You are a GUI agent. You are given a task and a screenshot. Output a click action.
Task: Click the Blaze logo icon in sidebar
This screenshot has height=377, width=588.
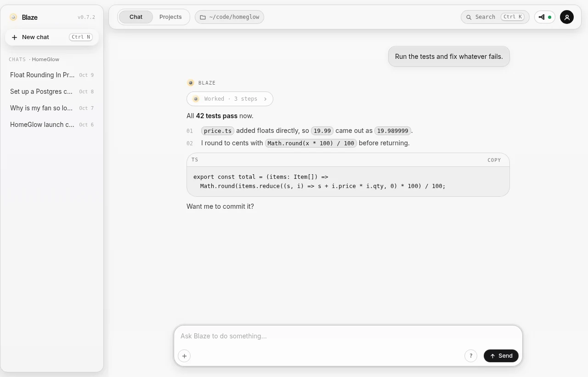13,17
